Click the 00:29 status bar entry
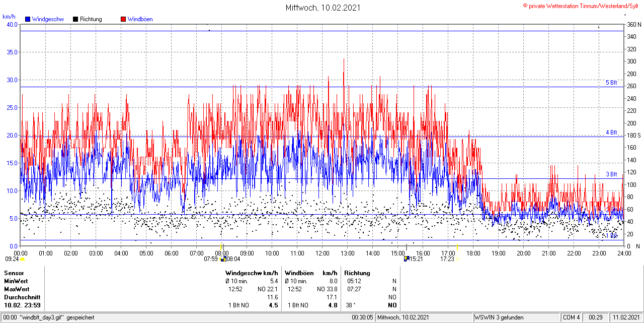Screen dimensions: 644x323 pos(596,317)
